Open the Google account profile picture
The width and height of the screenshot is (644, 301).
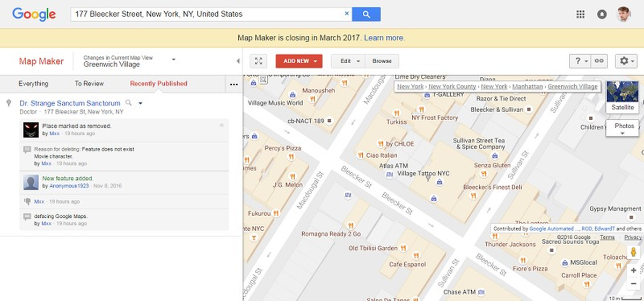(624, 14)
